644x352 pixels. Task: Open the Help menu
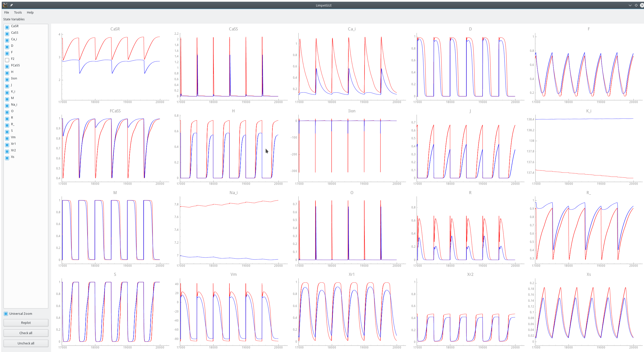click(x=30, y=12)
